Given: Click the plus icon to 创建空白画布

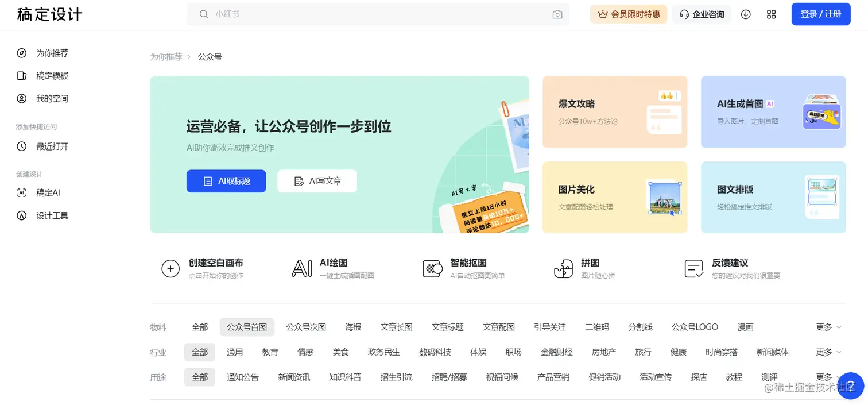Looking at the screenshot, I should [170, 268].
